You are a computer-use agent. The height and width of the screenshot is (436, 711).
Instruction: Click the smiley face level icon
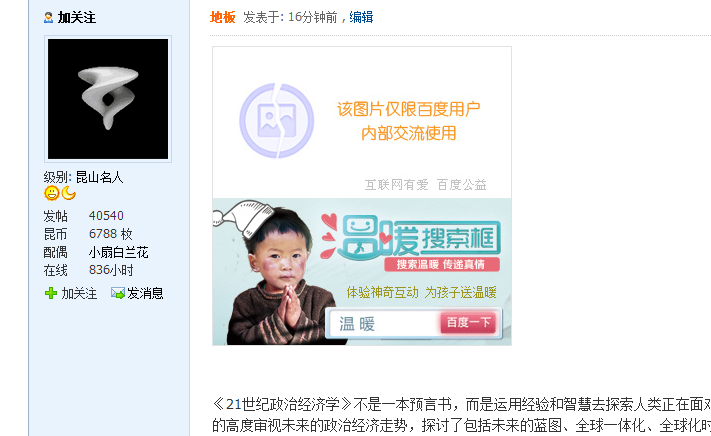point(51,194)
